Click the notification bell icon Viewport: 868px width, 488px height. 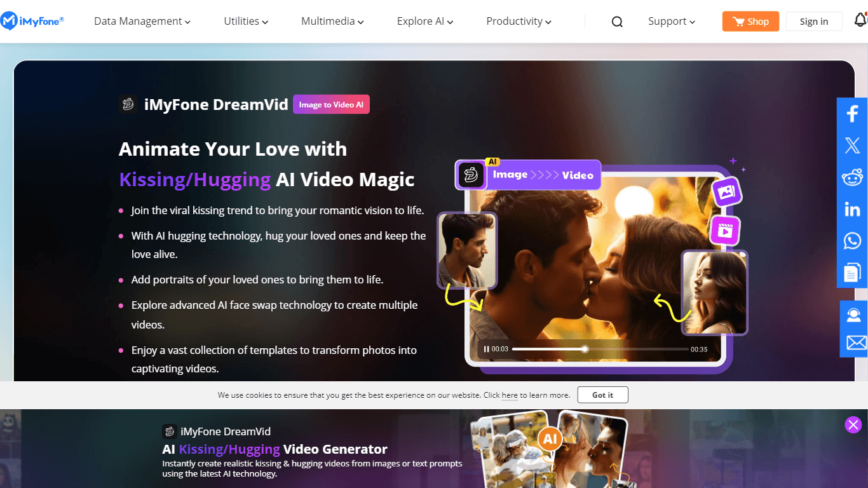click(860, 20)
